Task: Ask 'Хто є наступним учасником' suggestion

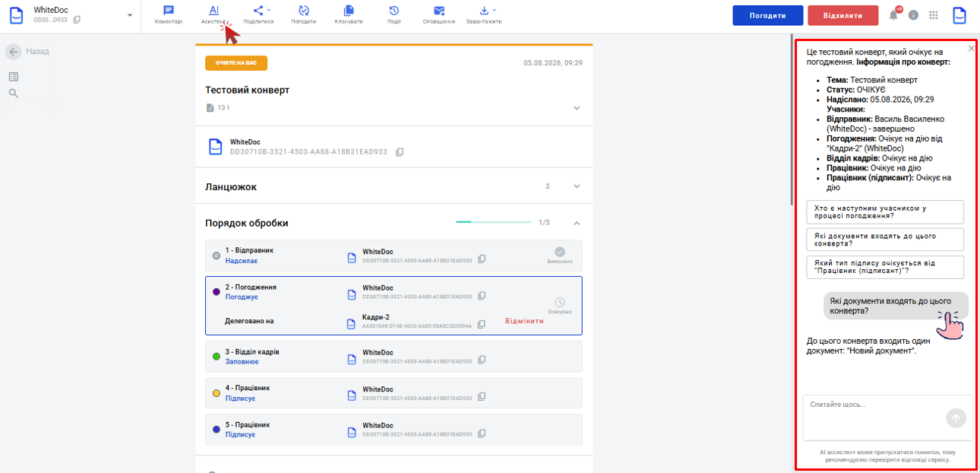Action: (885, 211)
